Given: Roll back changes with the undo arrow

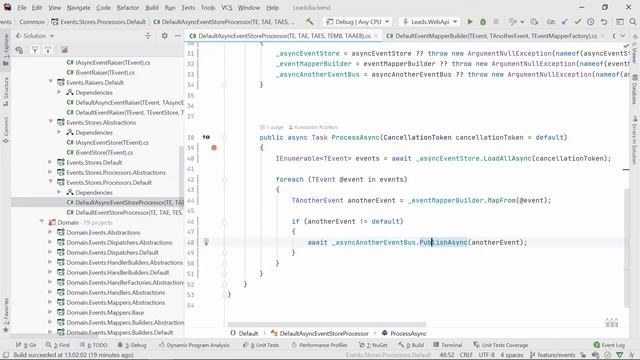Looking at the screenshot, I should tap(604, 22).
